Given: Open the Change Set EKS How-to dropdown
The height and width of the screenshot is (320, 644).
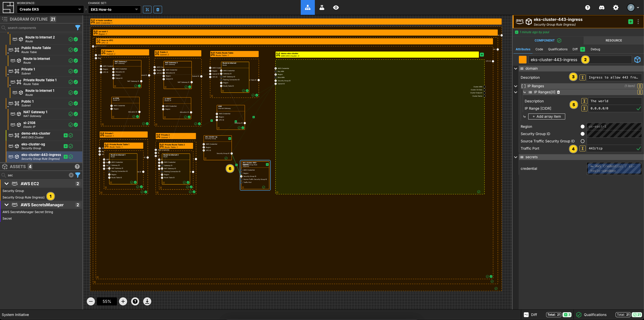Looking at the screenshot, I should pyautogui.click(x=114, y=10).
